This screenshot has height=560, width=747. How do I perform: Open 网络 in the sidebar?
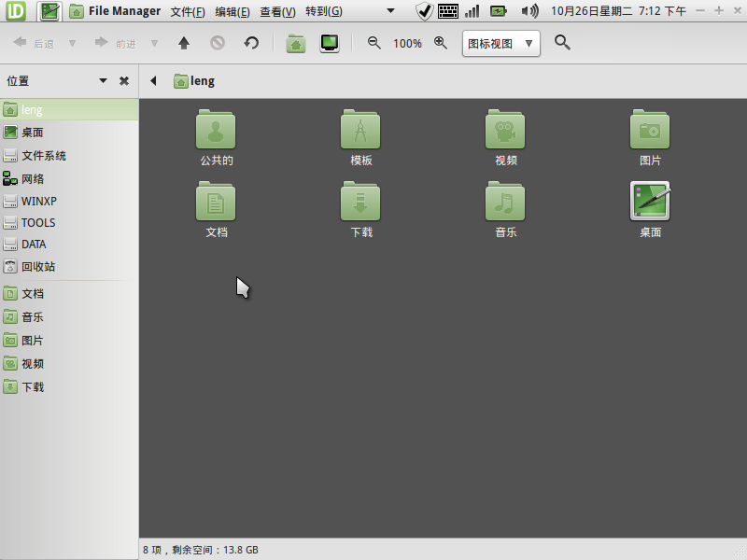[x=69, y=178]
